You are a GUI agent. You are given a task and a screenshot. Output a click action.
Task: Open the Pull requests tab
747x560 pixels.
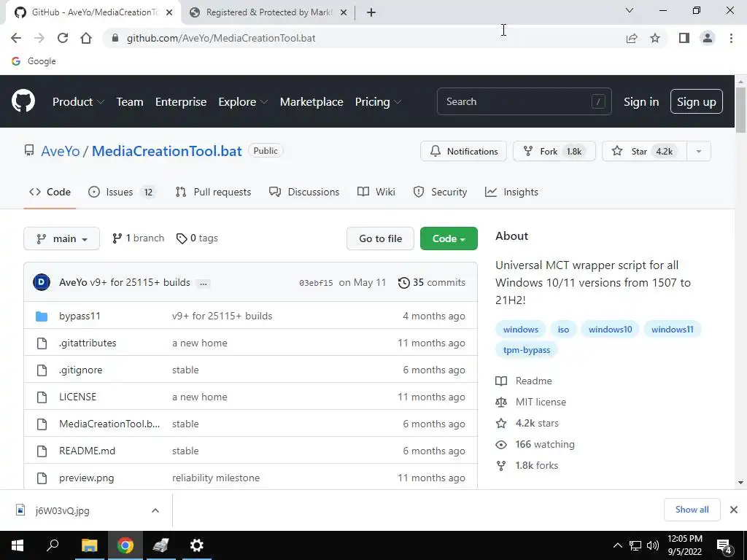[214, 192]
